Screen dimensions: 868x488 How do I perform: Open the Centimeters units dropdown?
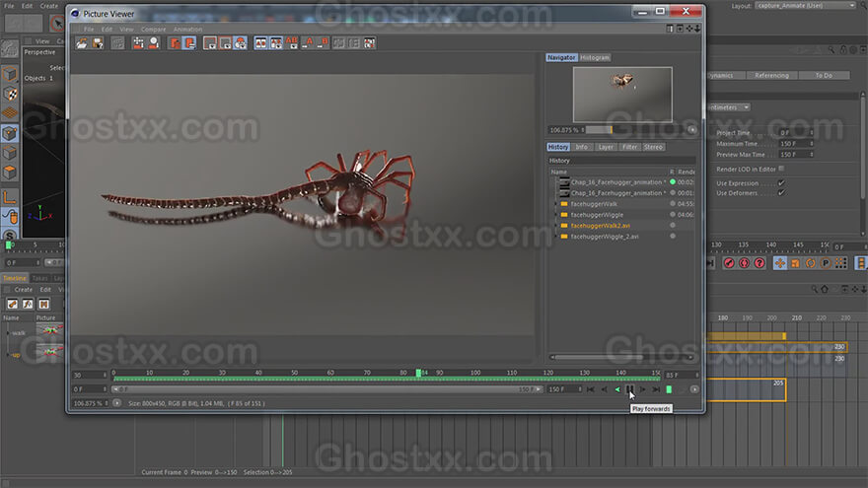click(x=728, y=107)
